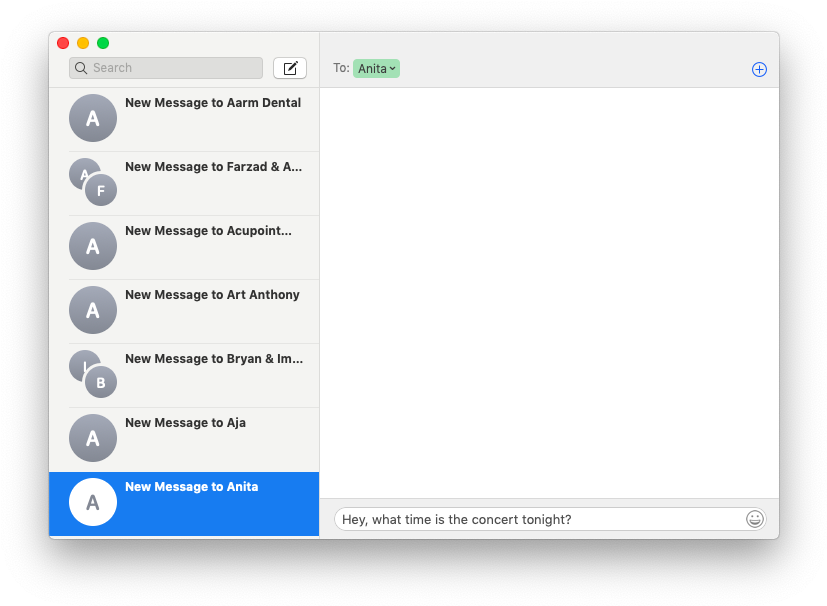The height and width of the screenshot is (606, 827).
Task: Close the Messages window with red button
Action: coord(63,43)
